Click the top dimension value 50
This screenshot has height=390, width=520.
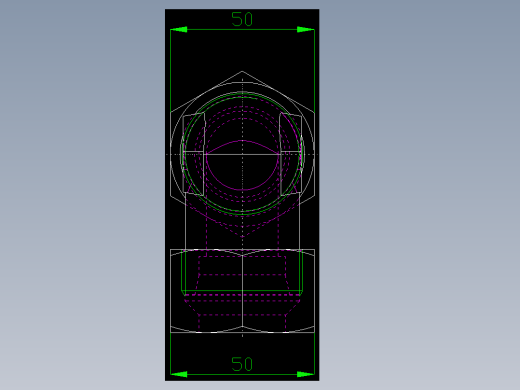tap(242, 19)
